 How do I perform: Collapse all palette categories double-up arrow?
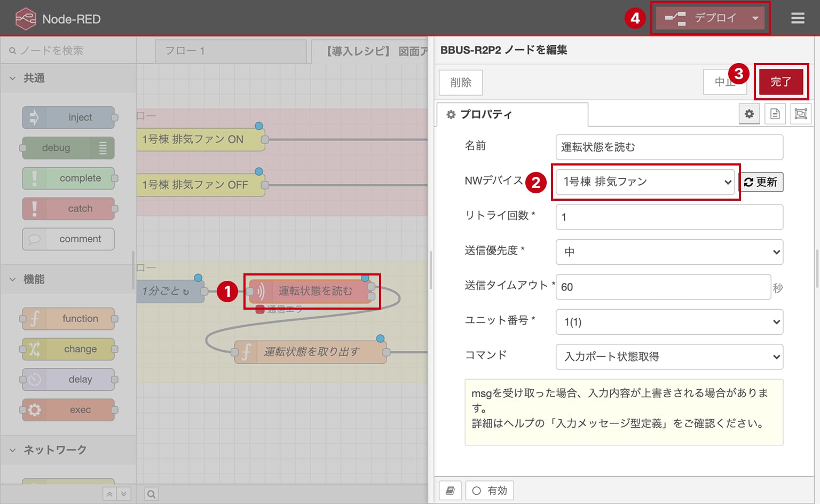110,494
